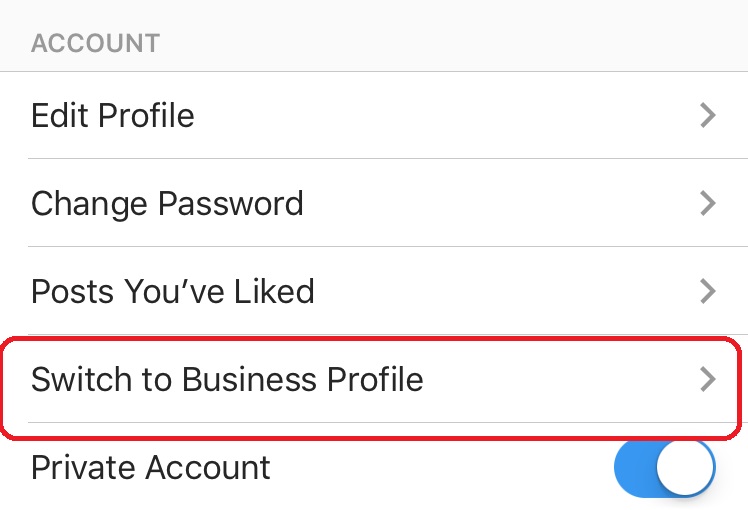Screen dimensions: 748x510
Task: Click the "Change Password" text label
Action: (x=167, y=204)
